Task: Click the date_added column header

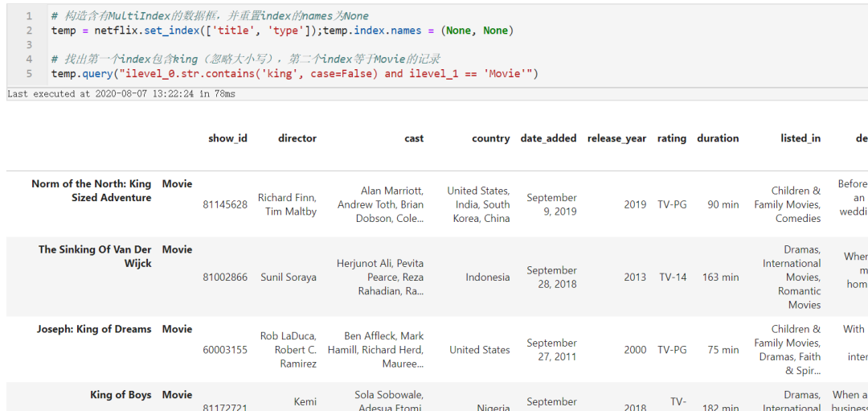Action: tap(548, 138)
